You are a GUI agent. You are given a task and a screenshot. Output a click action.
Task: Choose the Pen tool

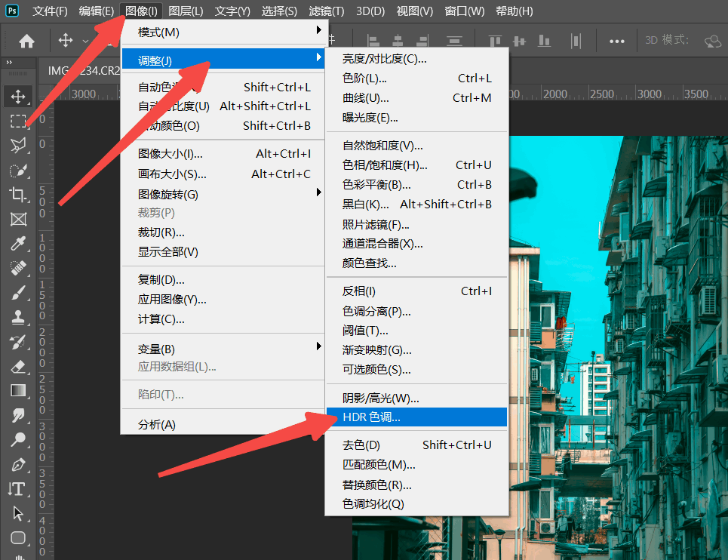[18, 464]
